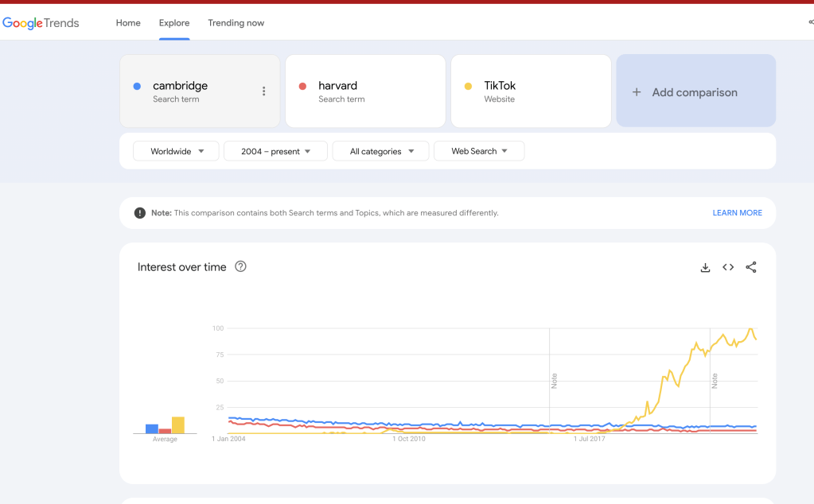Open the embed code for the chart
This screenshot has height=504, width=814.
tap(728, 267)
